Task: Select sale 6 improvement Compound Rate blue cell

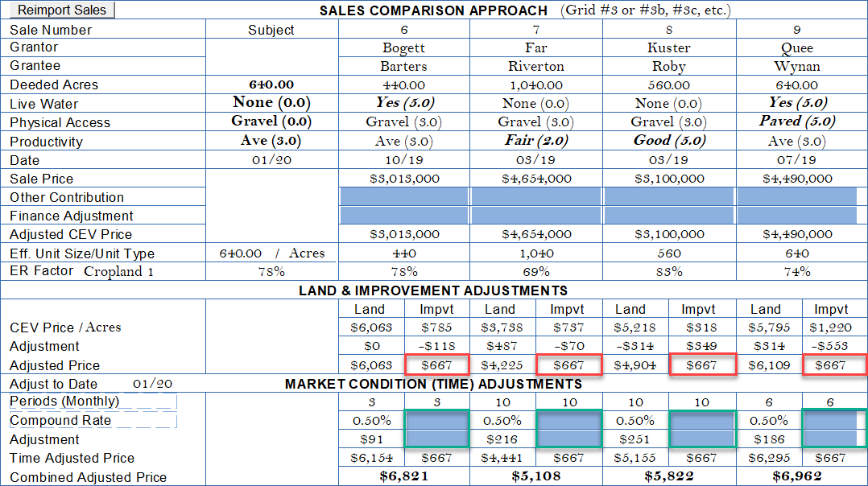Action: [436, 420]
